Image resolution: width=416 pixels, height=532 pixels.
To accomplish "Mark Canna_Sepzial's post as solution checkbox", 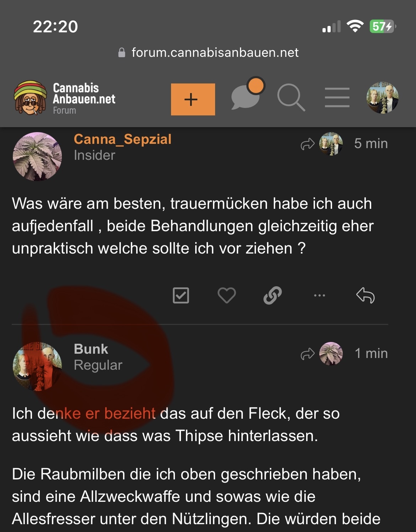I will click(181, 295).
